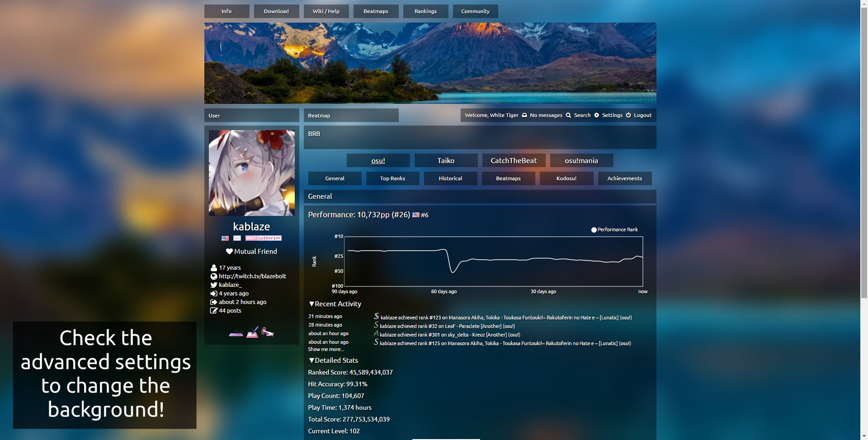The height and width of the screenshot is (440, 868).
Task: Open the Rankings page
Action: [x=425, y=11]
